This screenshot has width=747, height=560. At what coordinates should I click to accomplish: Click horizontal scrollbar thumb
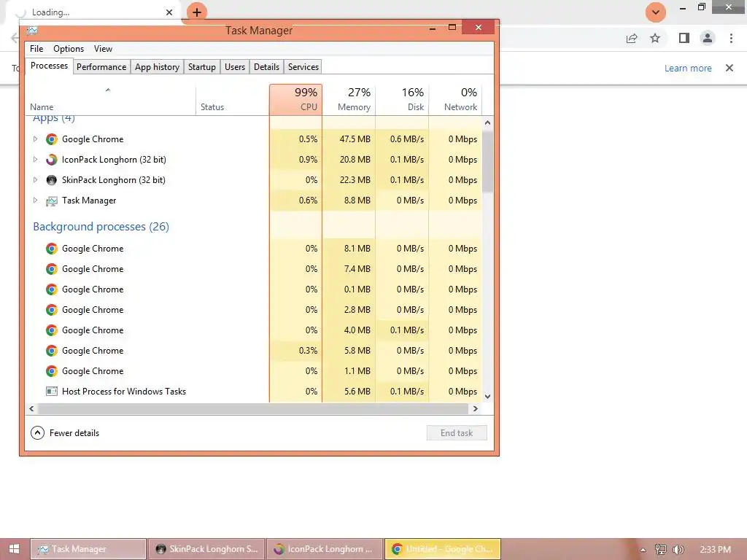click(x=253, y=408)
